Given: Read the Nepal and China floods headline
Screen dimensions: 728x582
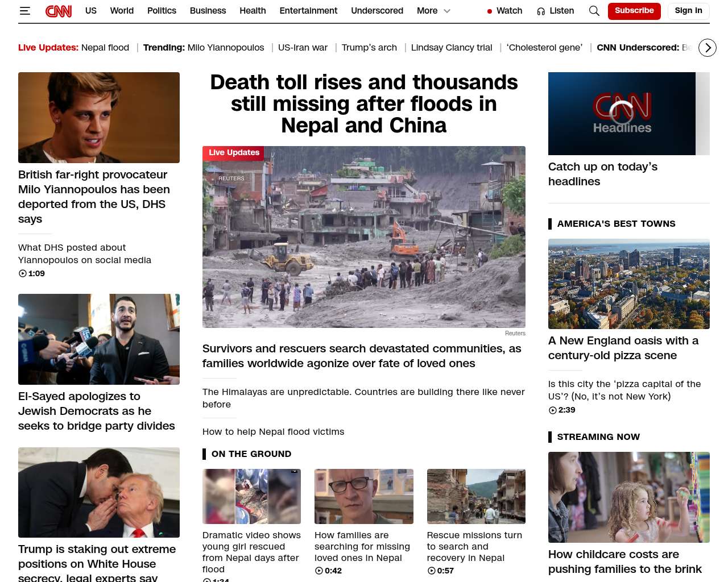Looking at the screenshot, I should pos(364,104).
